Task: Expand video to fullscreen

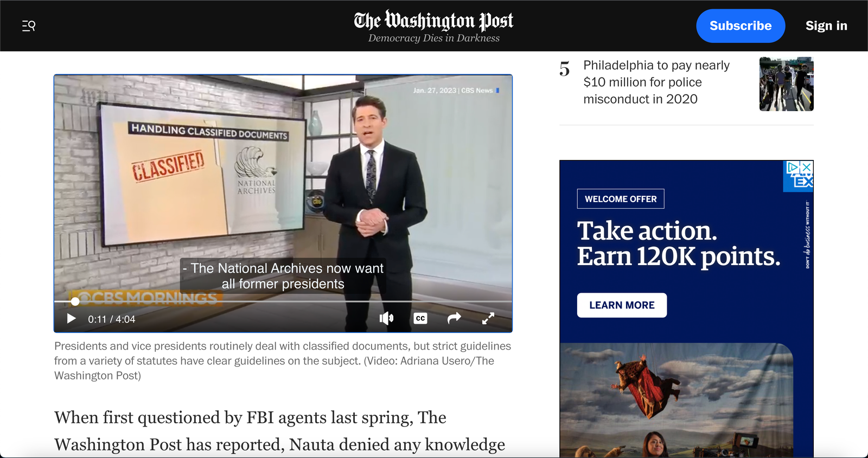Action: pos(488,318)
